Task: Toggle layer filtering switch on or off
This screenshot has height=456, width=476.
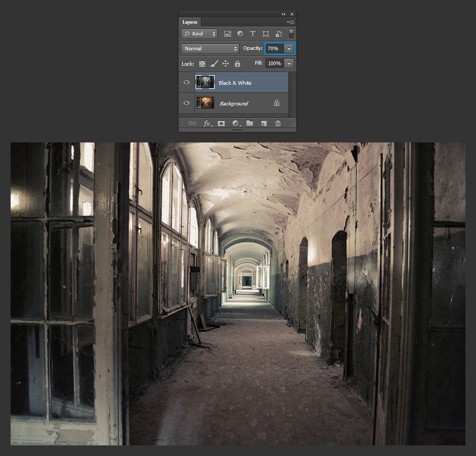Action: click(291, 34)
